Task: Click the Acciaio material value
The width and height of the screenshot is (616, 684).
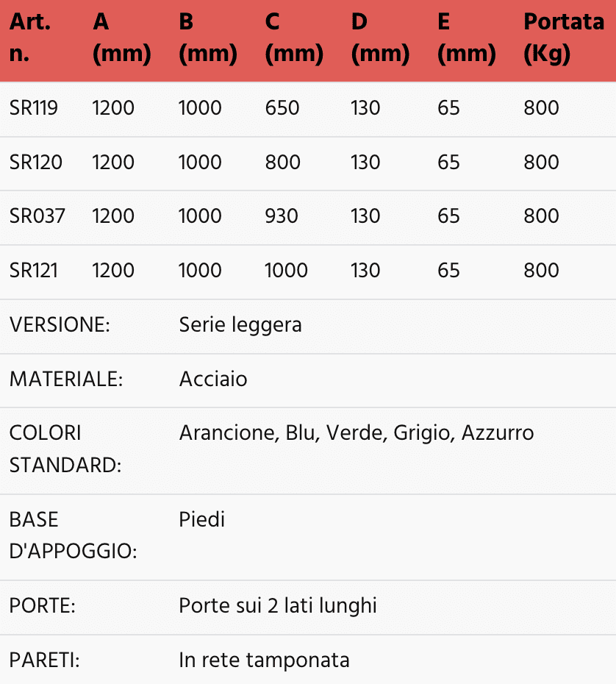Action: pyautogui.click(x=213, y=379)
